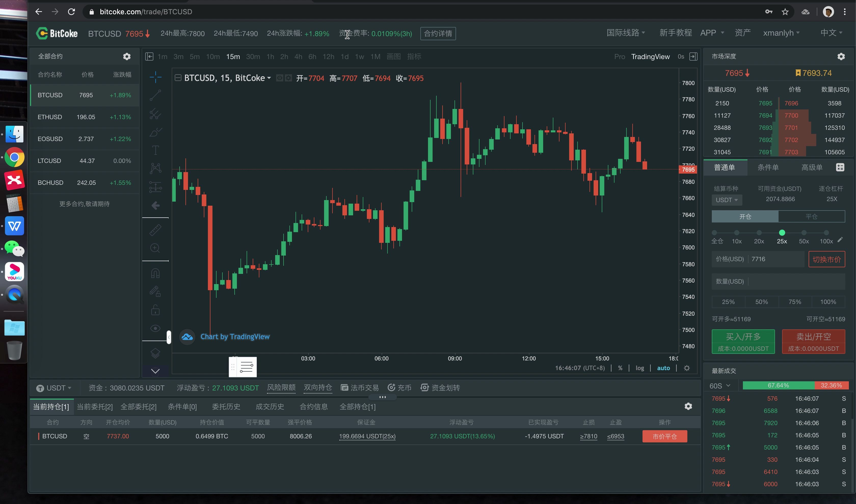The height and width of the screenshot is (504, 856).
Task: Switch to 条件单 order tab
Action: 768,167
